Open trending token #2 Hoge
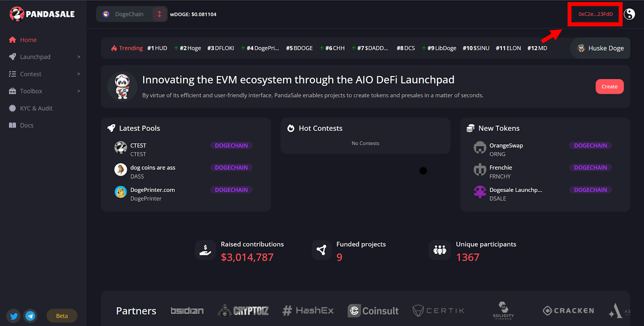The image size is (644, 326). pyautogui.click(x=188, y=48)
